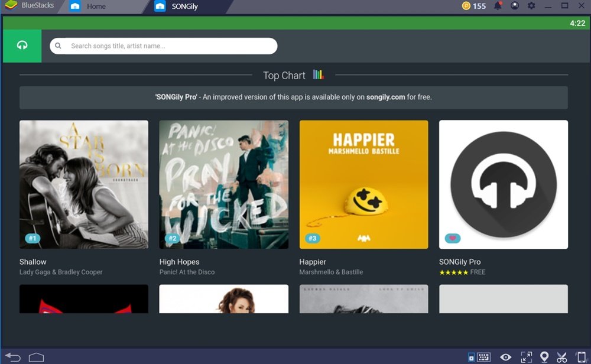Select the Shallow song title

[x=33, y=262]
